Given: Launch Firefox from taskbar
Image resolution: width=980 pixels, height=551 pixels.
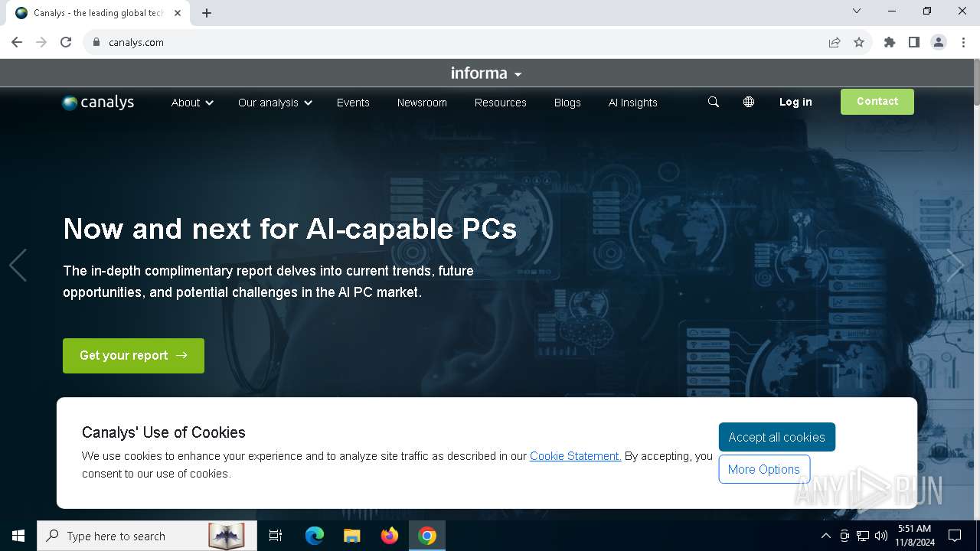Looking at the screenshot, I should (390, 536).
